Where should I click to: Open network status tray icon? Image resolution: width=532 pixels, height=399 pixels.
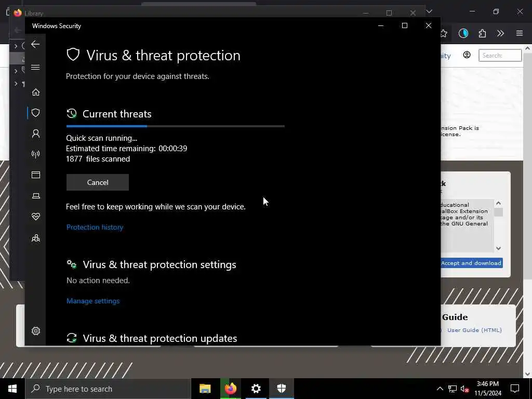[x=453, y=389]
